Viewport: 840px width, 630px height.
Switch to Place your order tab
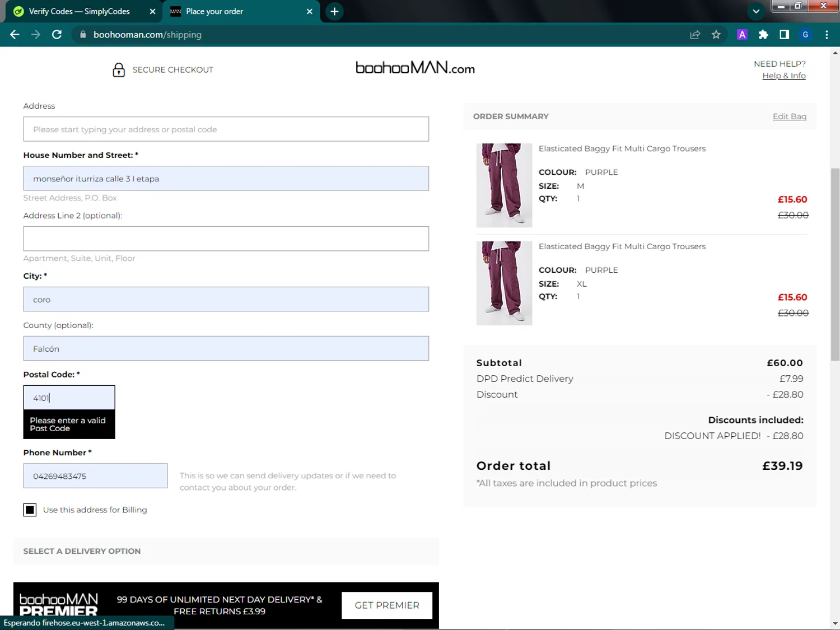click(x=241, y=11)
